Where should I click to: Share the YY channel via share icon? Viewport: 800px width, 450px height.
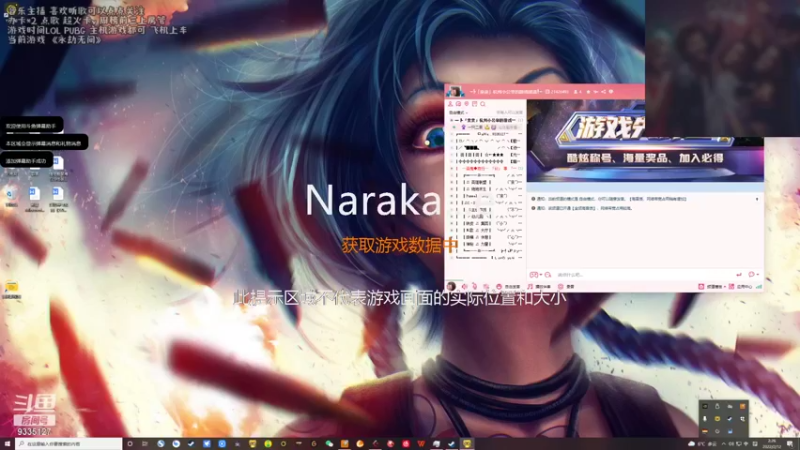coord(603,92)
